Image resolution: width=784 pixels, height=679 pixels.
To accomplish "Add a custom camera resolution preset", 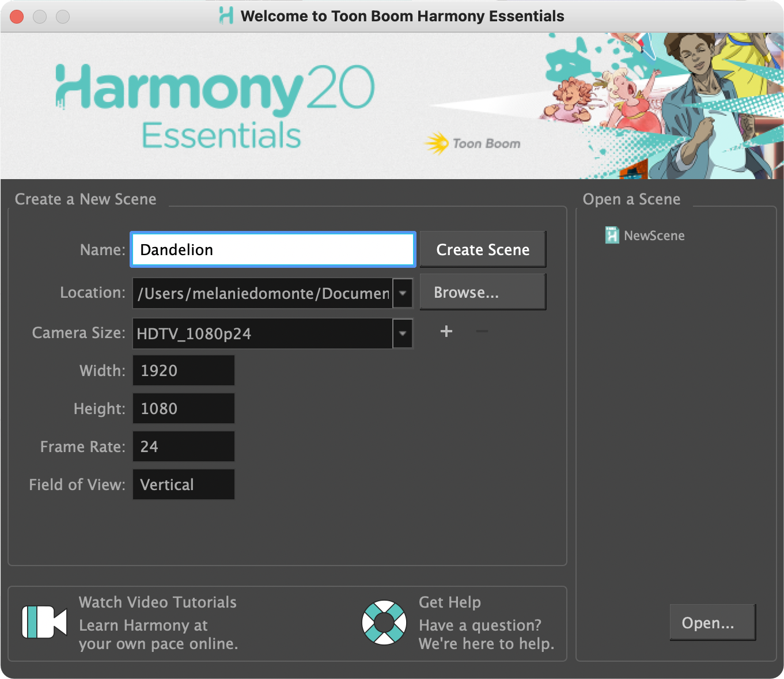I will click(446, 331).
